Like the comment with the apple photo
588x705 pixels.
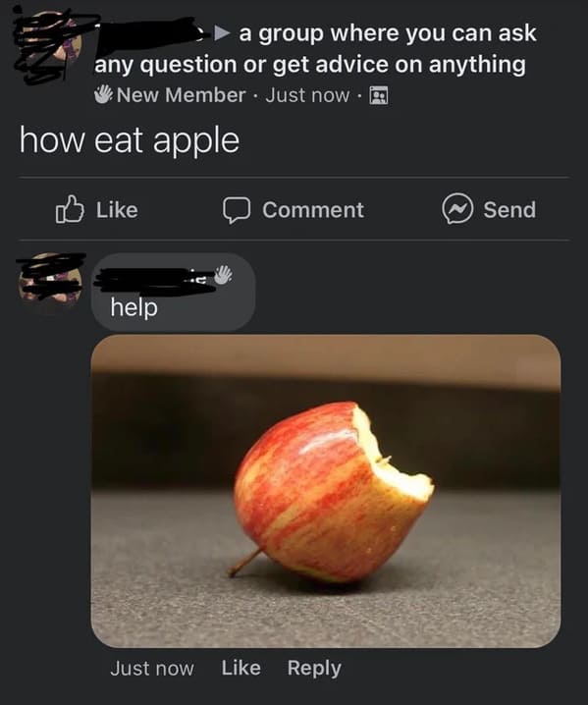coord(241,668)
